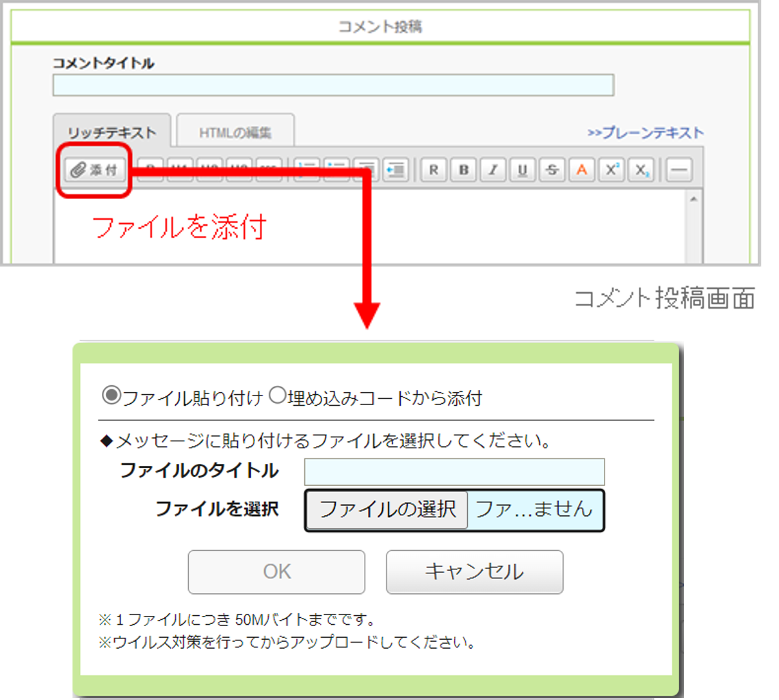Open the >>プレーンテキスト link

[x=646, y=133]
